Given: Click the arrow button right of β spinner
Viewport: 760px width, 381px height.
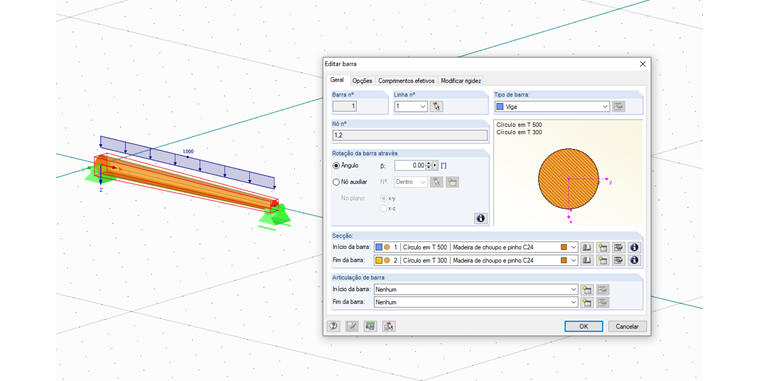Looking at the screenshot, I should coord(435,166).
